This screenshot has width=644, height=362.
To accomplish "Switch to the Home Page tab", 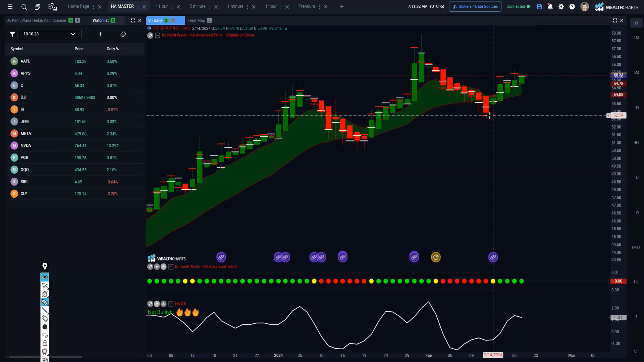I will tap(78, 6).
